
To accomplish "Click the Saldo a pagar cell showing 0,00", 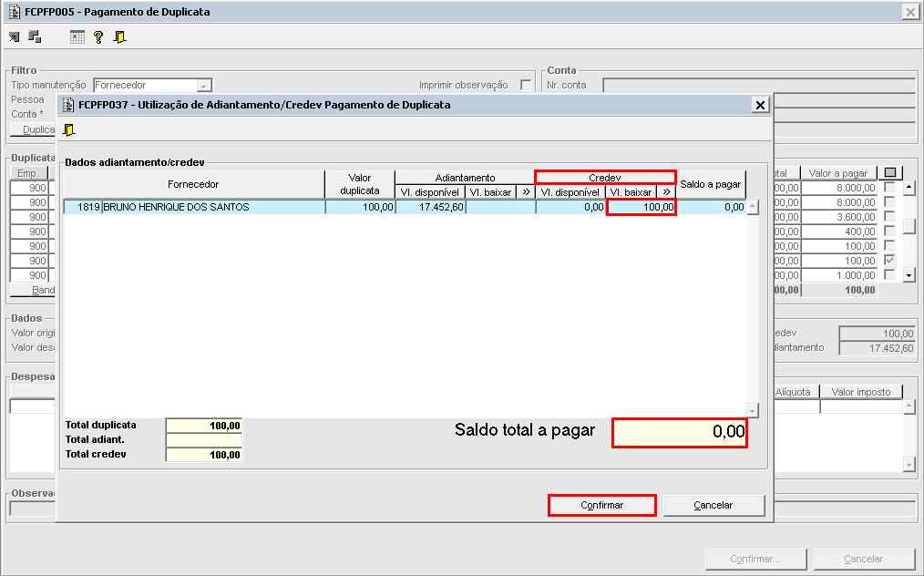I will pos(711,207).
